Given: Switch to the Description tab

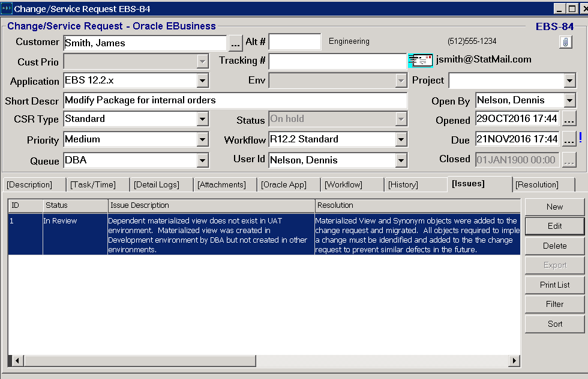Looking at the screenshot, I should (34, 184).
